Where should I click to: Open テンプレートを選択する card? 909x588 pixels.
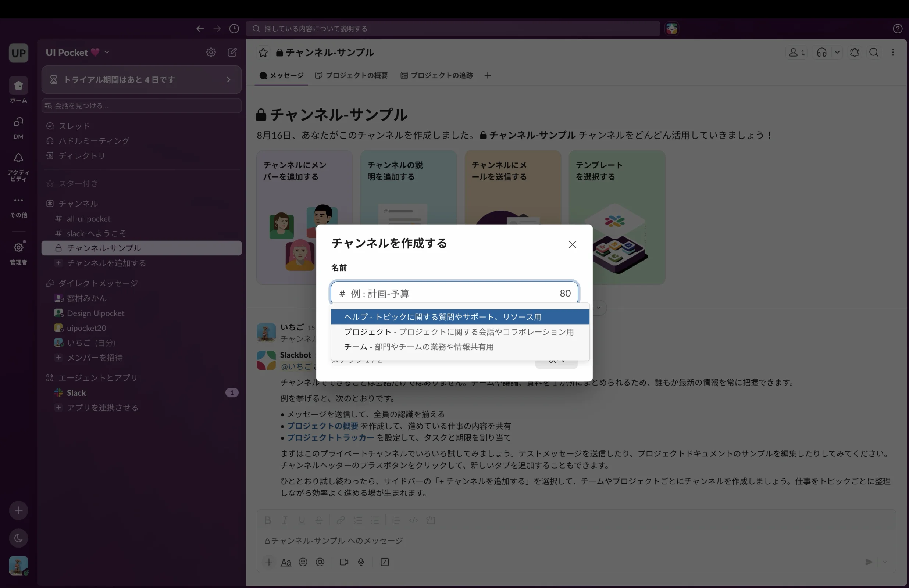tap(617, 217)
